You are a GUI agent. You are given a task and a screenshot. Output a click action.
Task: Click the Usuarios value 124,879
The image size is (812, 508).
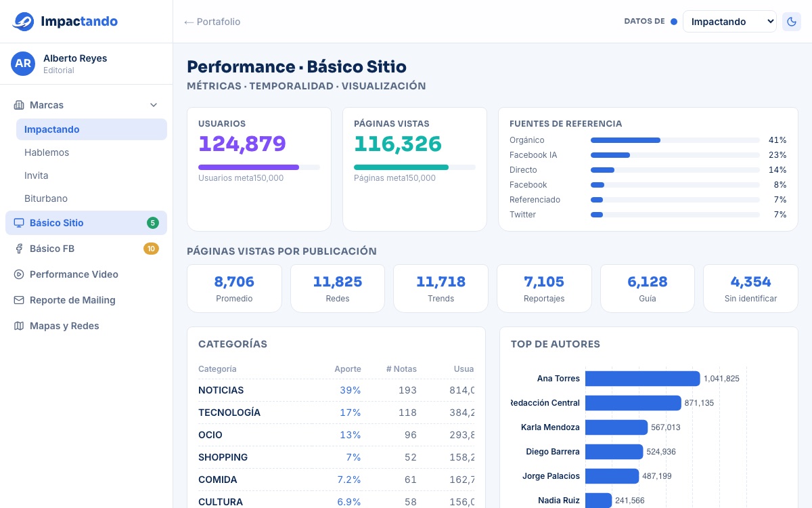coord(242,144)
